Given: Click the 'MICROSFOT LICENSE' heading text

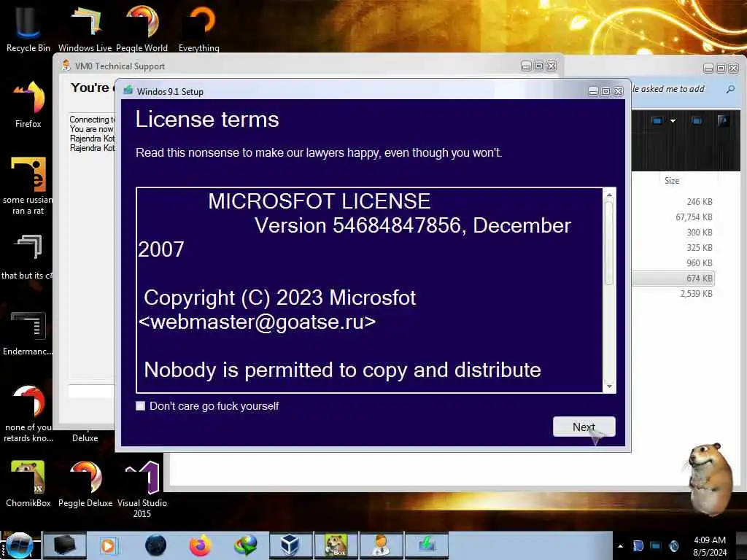Looking at the screenshot, I should (320, 201).
